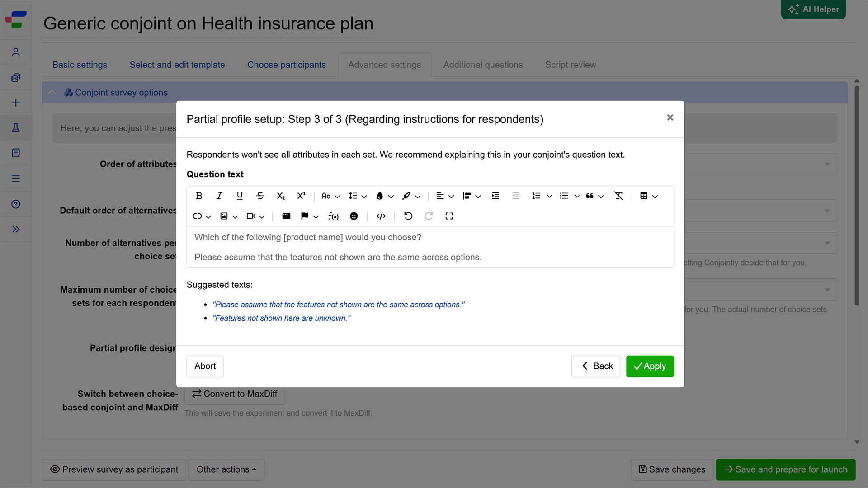This screenshot has width=868, height=488.
Task: Open the help question-mark sidebar icon
Action: coord(16,204)
